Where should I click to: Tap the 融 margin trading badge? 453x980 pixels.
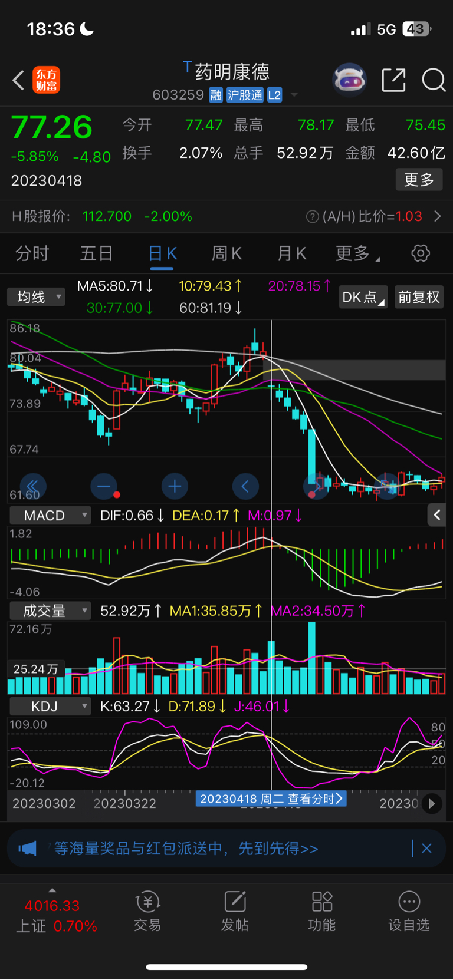[x=216, y=95]
